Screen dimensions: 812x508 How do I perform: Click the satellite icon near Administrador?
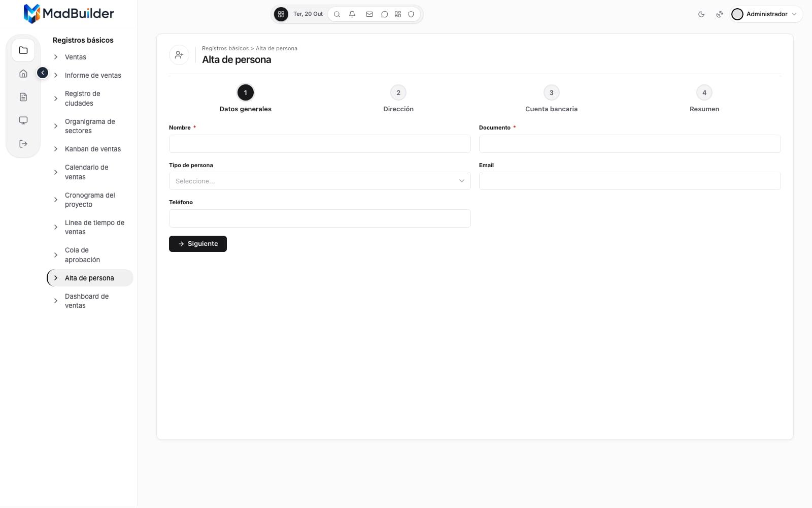pyautogui.click(x=720, y=14)
